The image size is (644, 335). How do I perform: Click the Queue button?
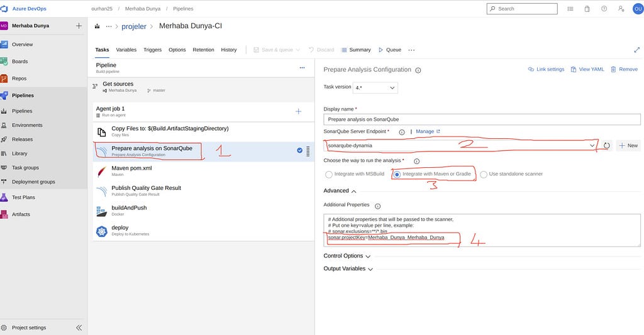coord(390,50)
